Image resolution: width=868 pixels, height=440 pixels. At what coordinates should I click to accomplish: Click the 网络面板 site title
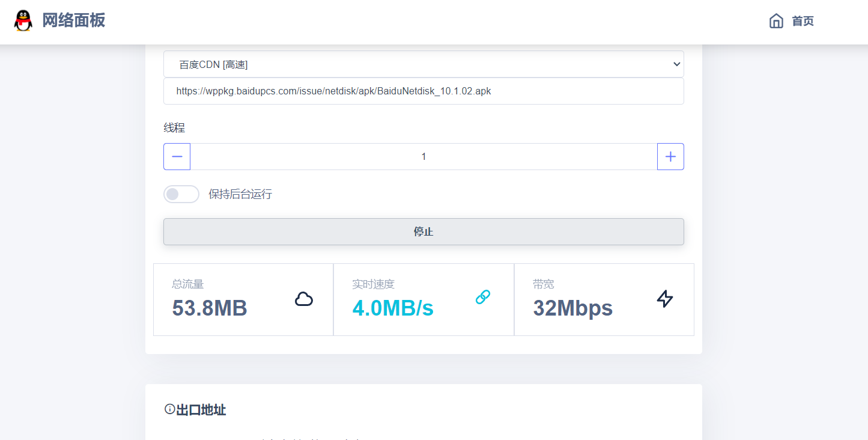[73, 20]
